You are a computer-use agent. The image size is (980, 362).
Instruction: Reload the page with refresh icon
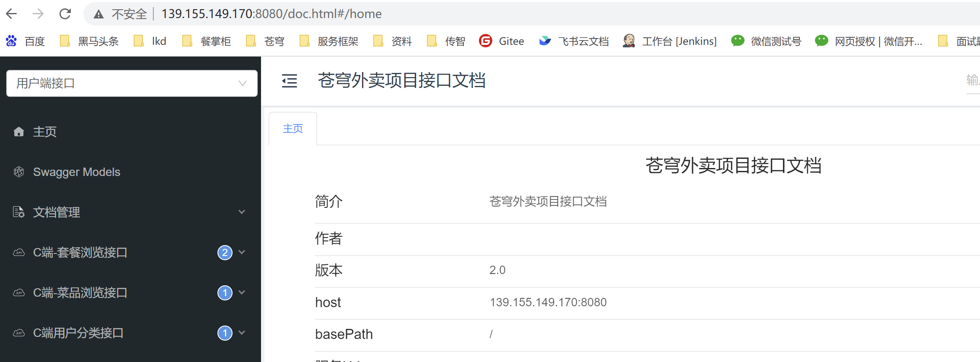(65, 14)
